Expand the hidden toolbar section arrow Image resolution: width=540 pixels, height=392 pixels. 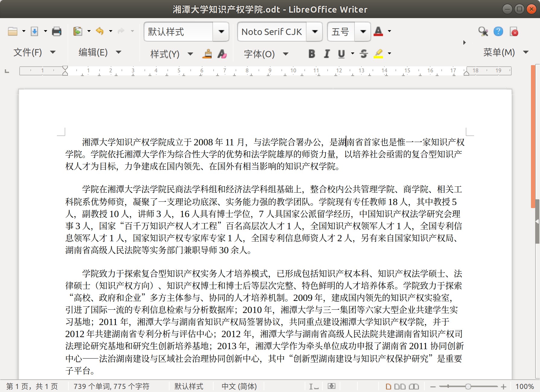465,43
